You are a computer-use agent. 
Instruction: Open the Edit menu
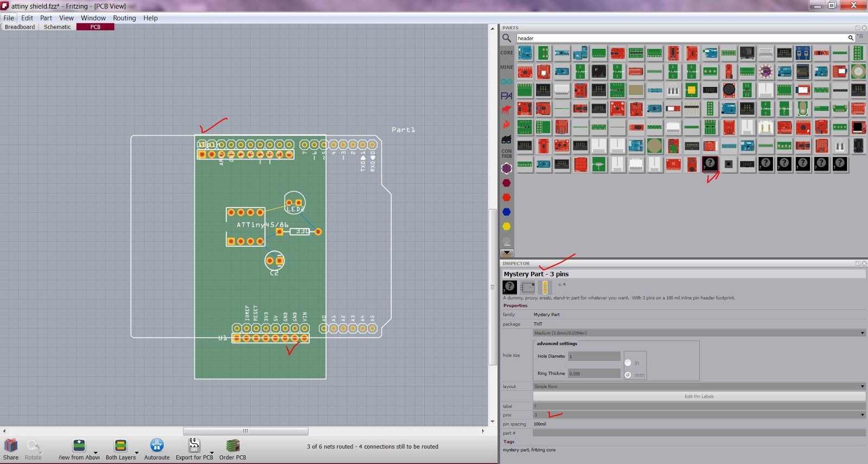point(27,18)
